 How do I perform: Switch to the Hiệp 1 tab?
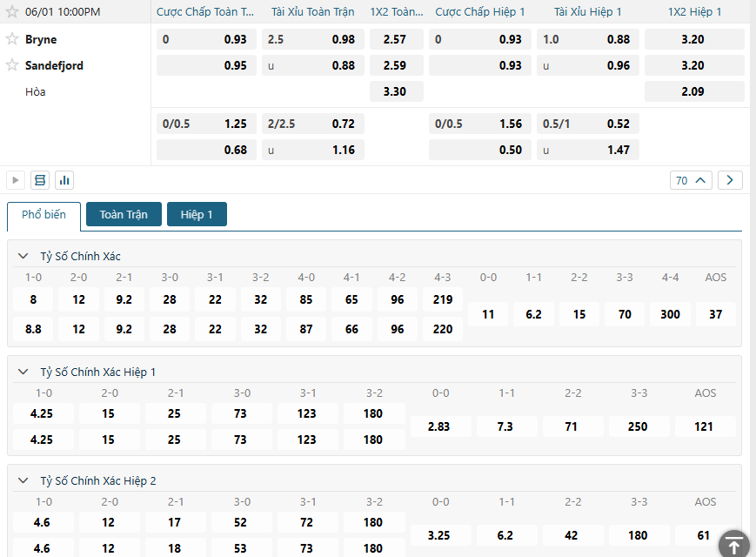tap(197, 214)
